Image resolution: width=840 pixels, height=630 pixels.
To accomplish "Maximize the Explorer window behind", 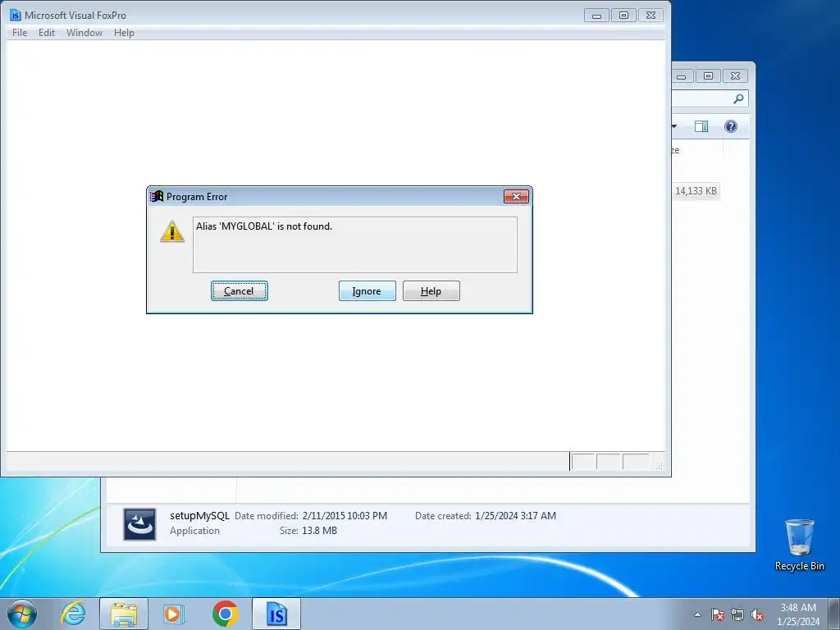I will pyautogui.click(x=708, y=76).
